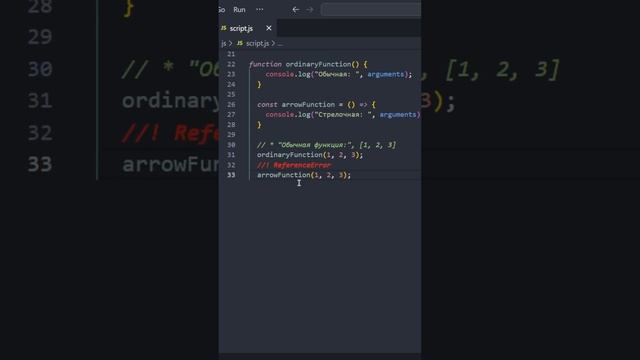Click ordinaryFunction(1, 2, 3) call on line 31
The width and height of the screenshot is (640, 360).
[x=310, y=155]
